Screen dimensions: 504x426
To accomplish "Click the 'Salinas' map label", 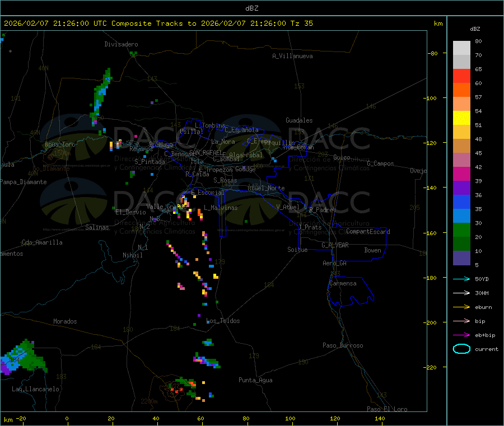I will pyautogui.click(x=97, y=227).
